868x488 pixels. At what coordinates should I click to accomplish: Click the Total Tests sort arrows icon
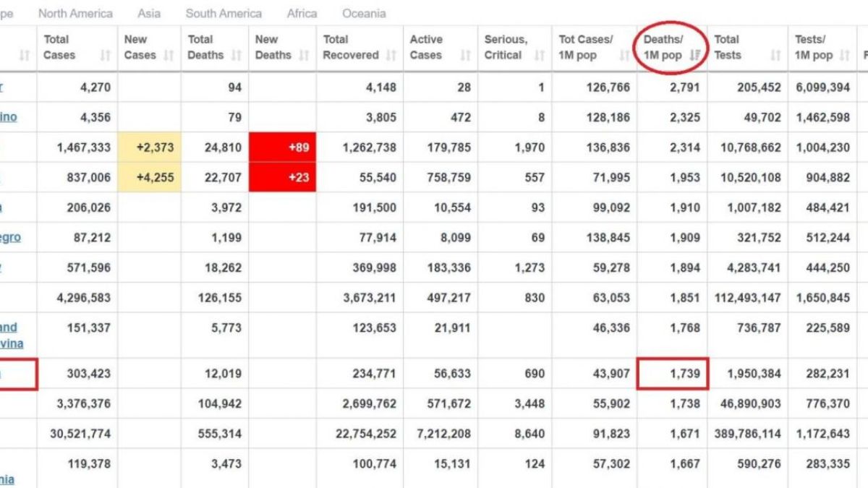[x=775, y=55]
